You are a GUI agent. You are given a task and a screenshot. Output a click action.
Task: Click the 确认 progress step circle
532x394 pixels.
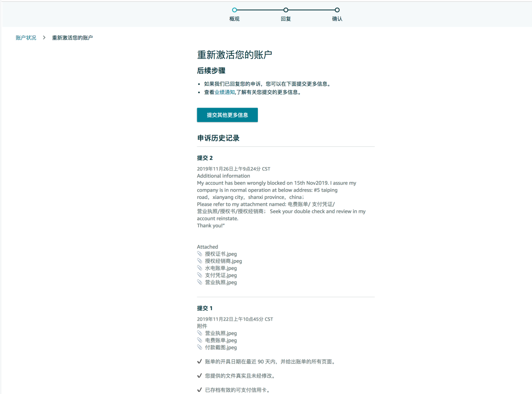[x=337, y=10]
